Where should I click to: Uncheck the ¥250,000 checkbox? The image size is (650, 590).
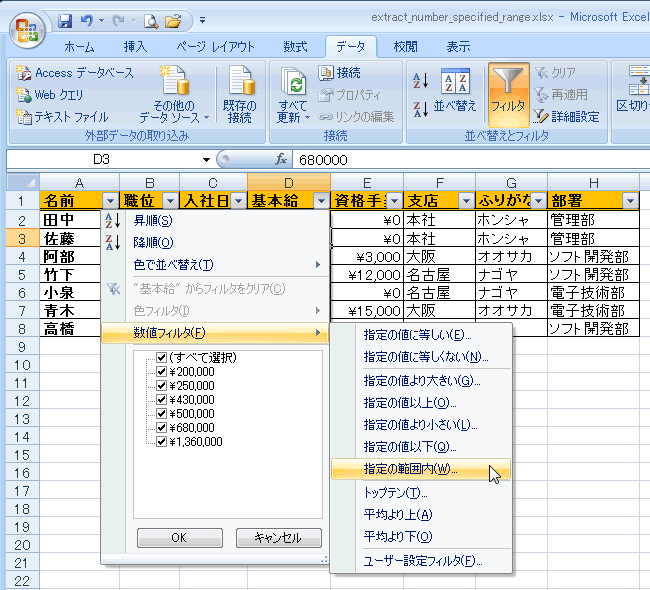point(162,386)
